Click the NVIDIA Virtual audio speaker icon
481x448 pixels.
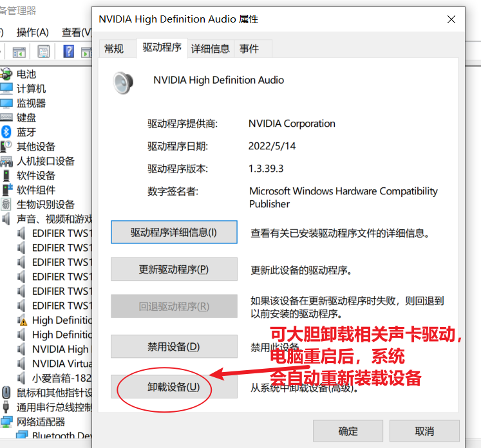21,364
